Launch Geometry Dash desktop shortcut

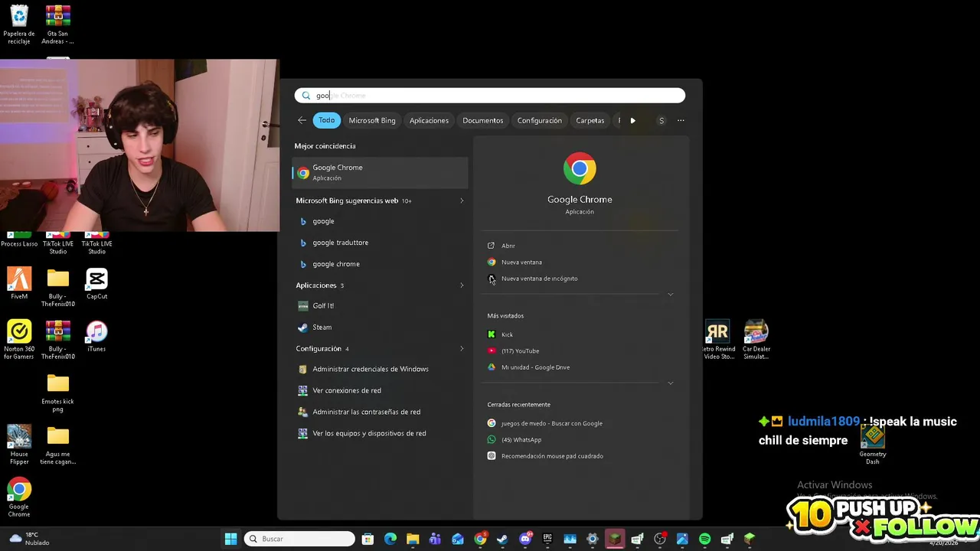click(x=872, y=445)
